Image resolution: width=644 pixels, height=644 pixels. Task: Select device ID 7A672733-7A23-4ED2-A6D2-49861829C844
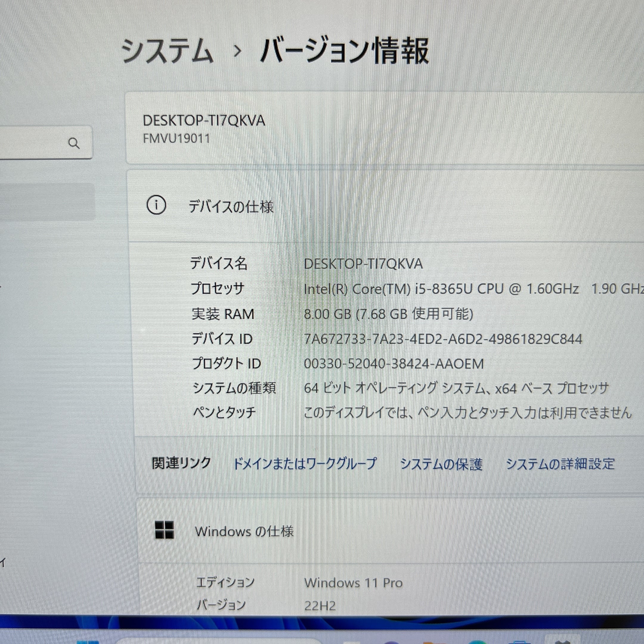[443, 339]
